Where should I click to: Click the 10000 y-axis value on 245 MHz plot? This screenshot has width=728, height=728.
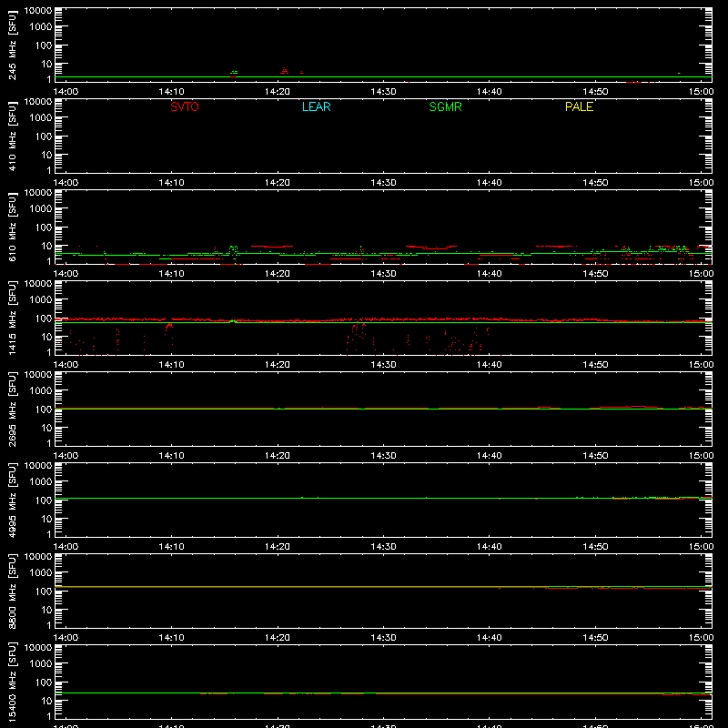[x=38, y=11]
